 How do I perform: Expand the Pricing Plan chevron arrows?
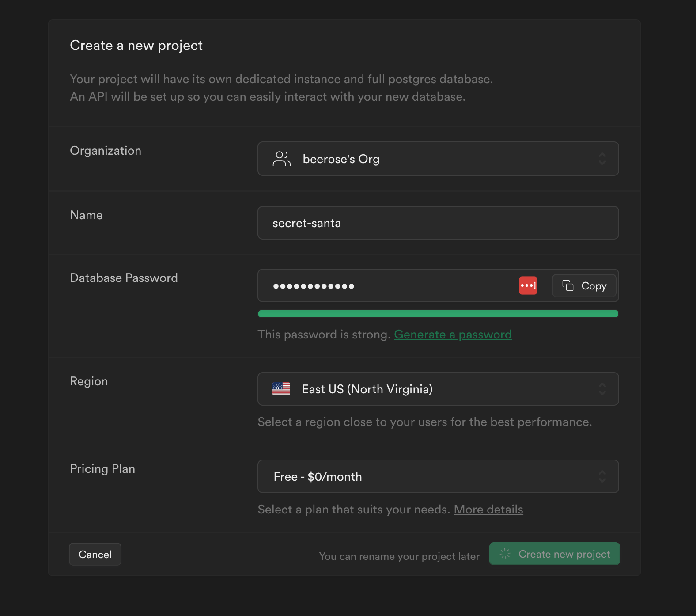tap(602, 476)
